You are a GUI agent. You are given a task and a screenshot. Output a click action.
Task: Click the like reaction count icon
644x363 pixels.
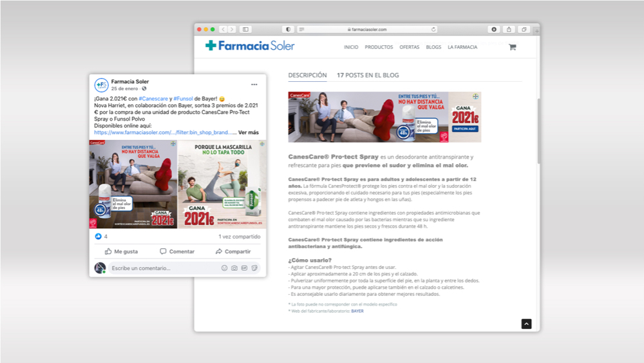coord(98,237)
